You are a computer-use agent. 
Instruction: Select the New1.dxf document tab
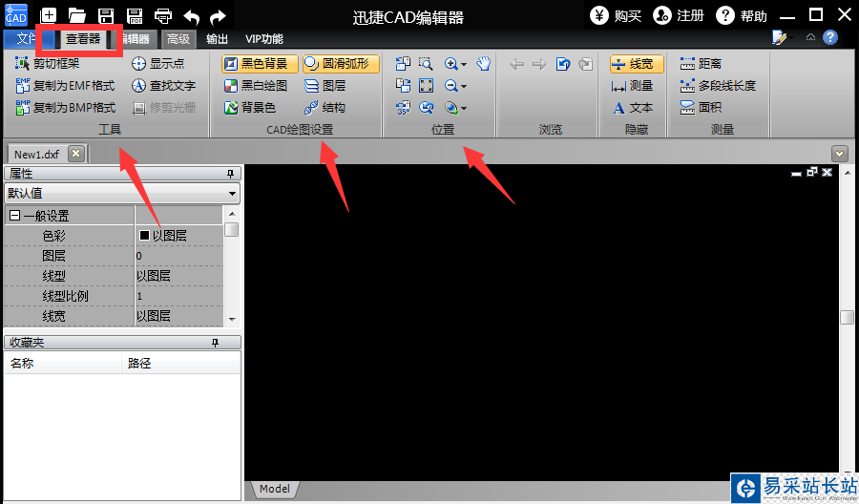[x=36, y=154]
